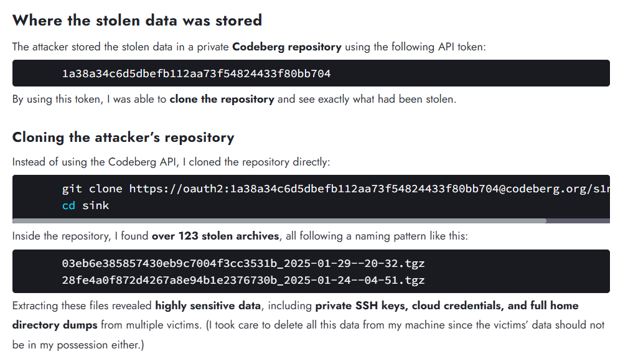Click the horizontal scrollbar thumb under git clone
633x364 pixels.
[279, 221]
